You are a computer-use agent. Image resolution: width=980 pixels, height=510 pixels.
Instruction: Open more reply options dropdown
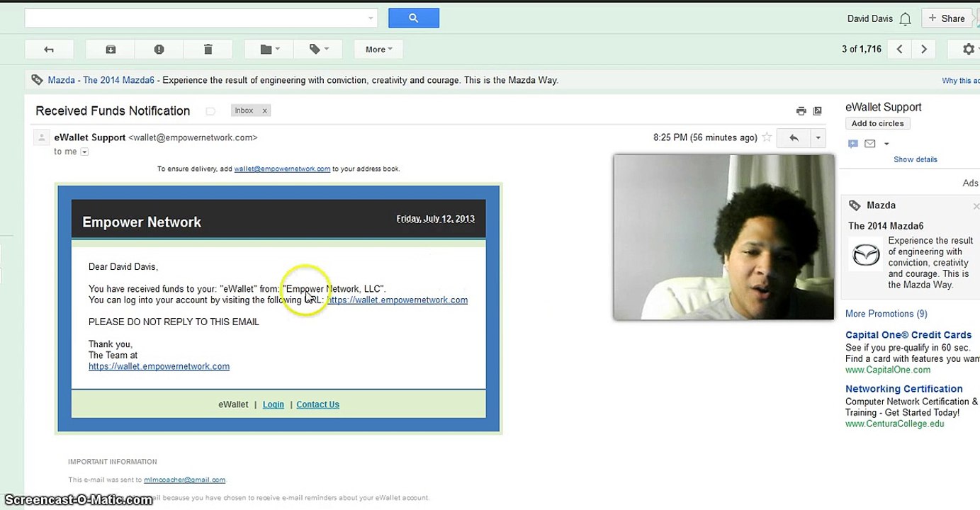click(818, 138)
